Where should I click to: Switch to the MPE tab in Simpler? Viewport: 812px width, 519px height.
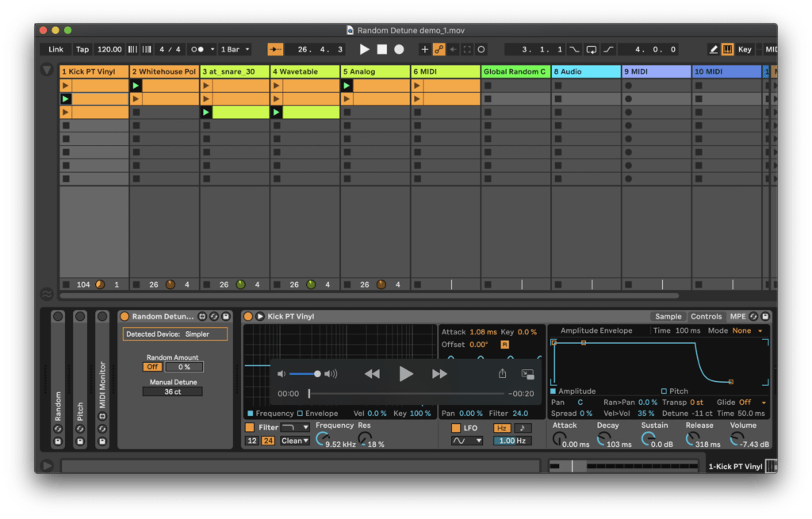click(737, 316)
